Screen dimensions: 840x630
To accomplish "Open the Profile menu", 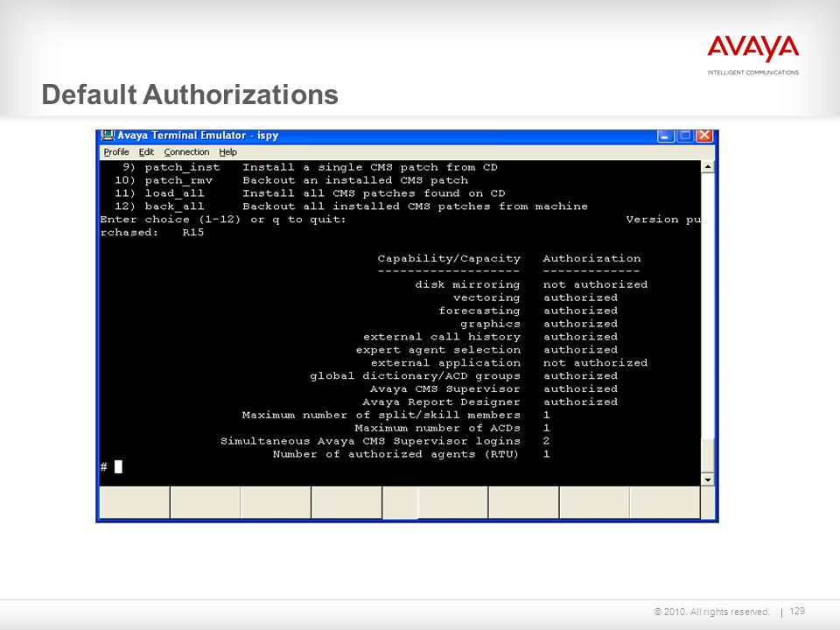I will (116, 152).
